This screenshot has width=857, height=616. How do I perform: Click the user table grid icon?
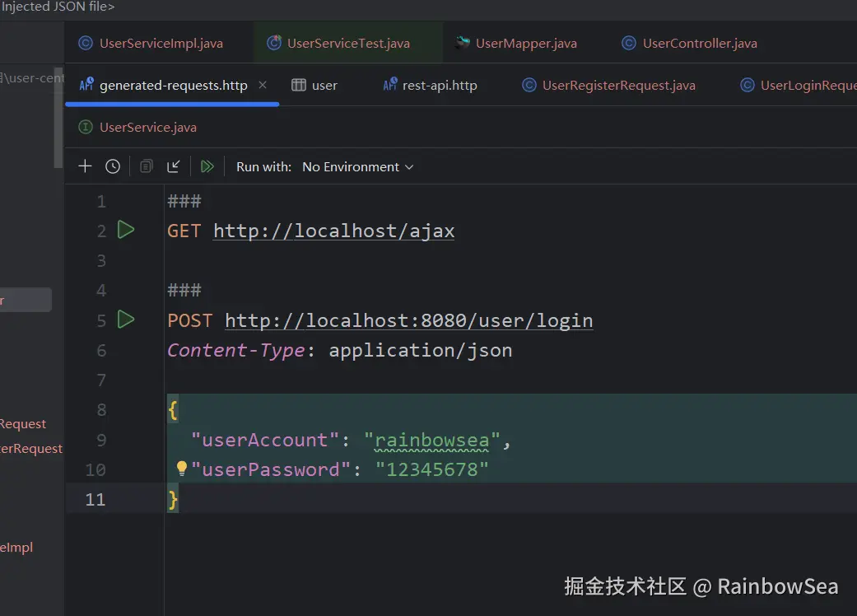click(298, 85)
